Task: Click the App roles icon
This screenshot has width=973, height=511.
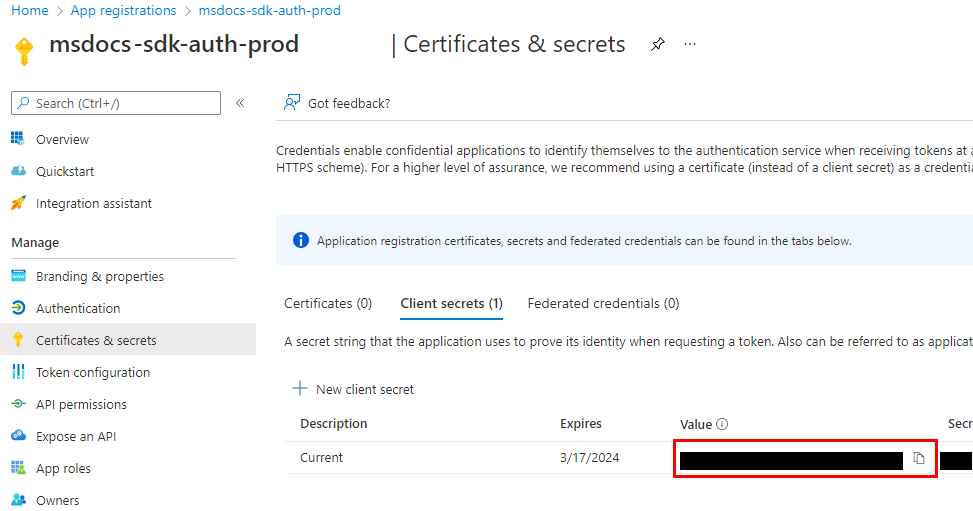Action: click(18, 468)
